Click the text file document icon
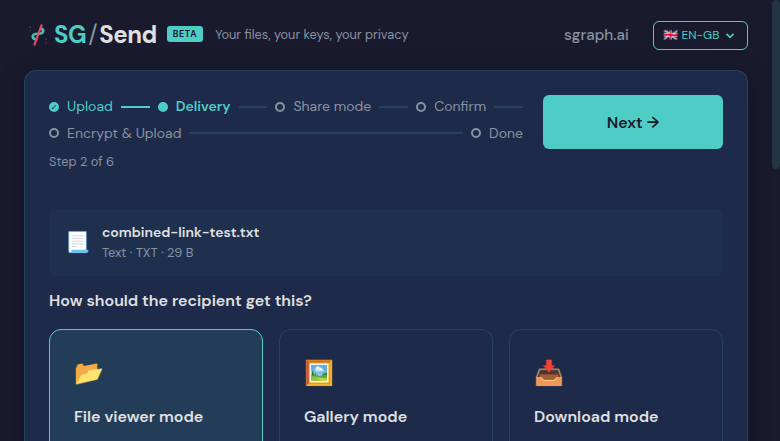The height and width of the screenshot is (441, 780). click(77, 242)
